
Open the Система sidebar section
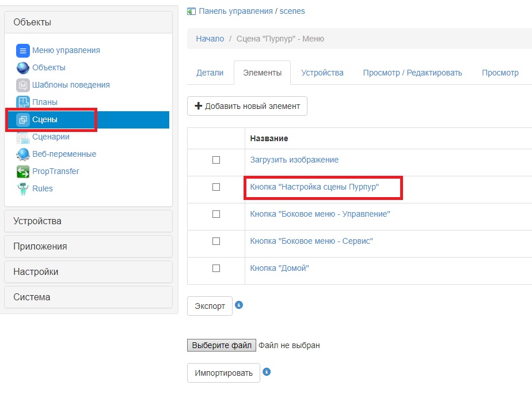coord(88,297)
